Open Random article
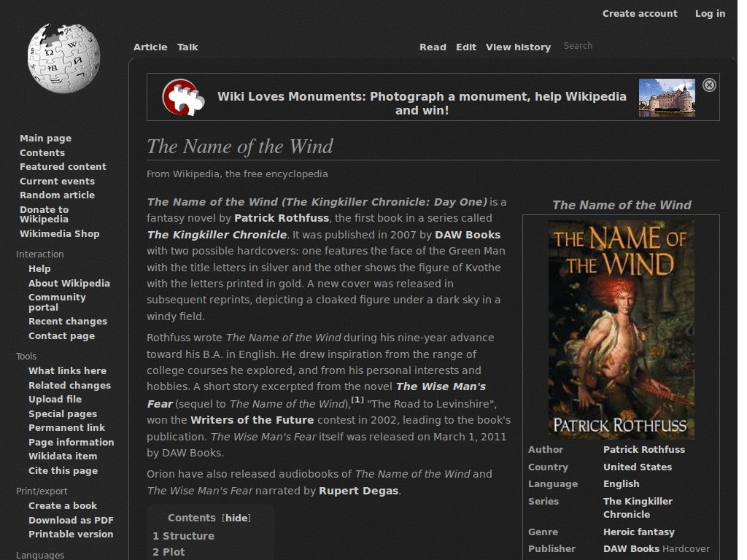747x560 pixels. (x=57, y=195)
